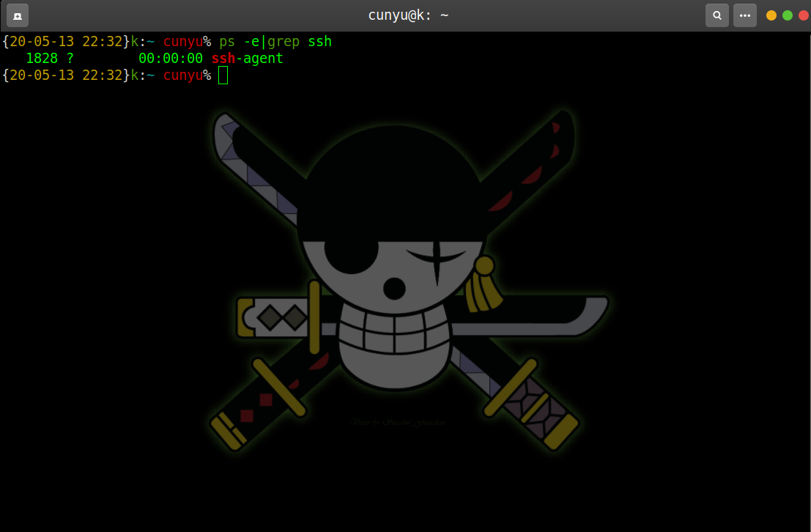
Task: Click the 'grep' word in the command
Action: pyautogui.click(x=284, y=42)
